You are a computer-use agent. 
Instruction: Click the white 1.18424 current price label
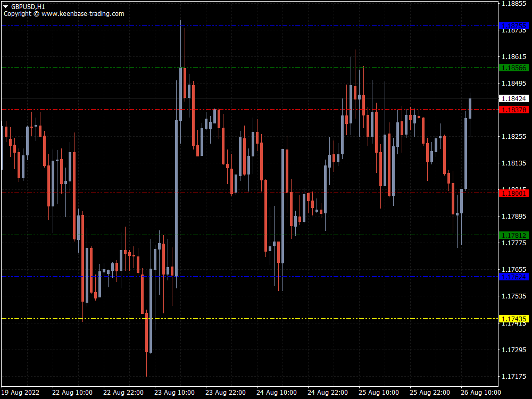coord(514,99)
